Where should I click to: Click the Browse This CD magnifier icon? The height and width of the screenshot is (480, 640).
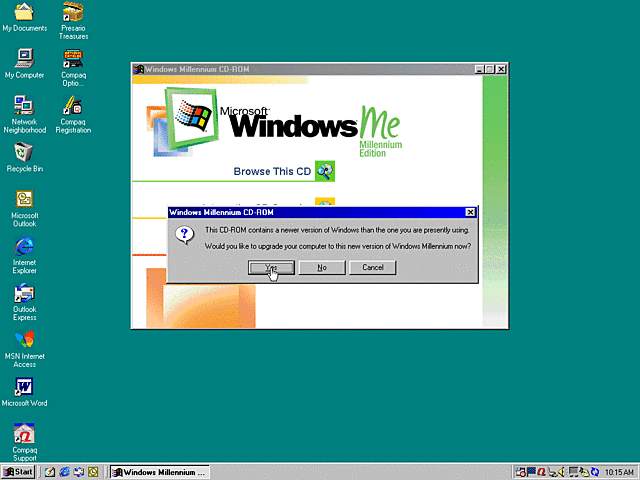(x=325, y=171)
